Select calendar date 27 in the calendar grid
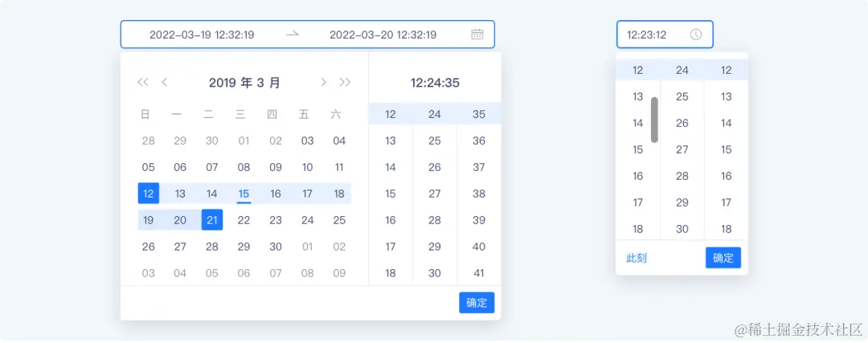The height and width of the screenshot is (343, 868). click(x=180, y=247)
